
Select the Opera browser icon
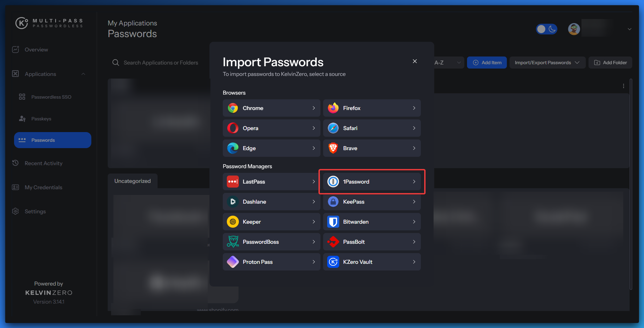point(233,128)
